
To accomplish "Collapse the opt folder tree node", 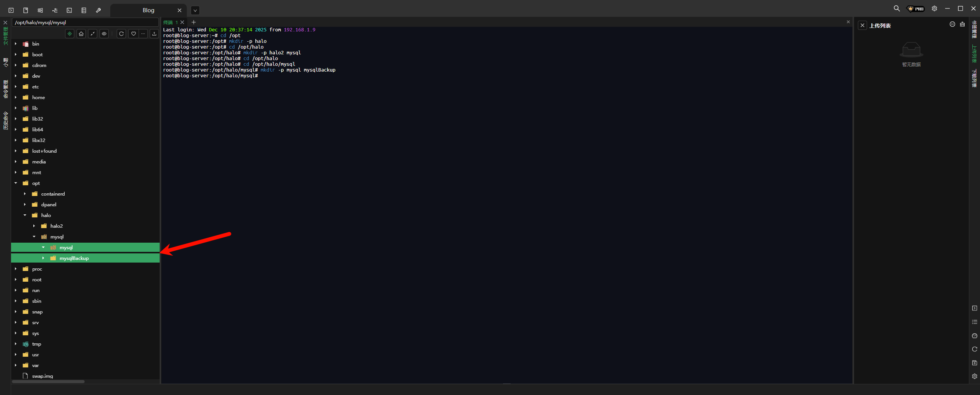I will (x=16, y=183).
